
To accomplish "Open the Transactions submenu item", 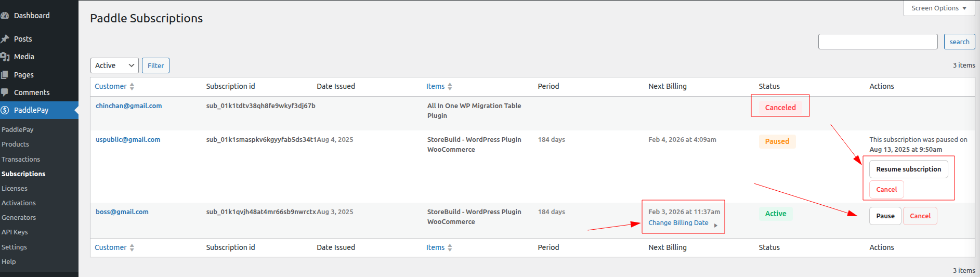I will pos(21,160).
